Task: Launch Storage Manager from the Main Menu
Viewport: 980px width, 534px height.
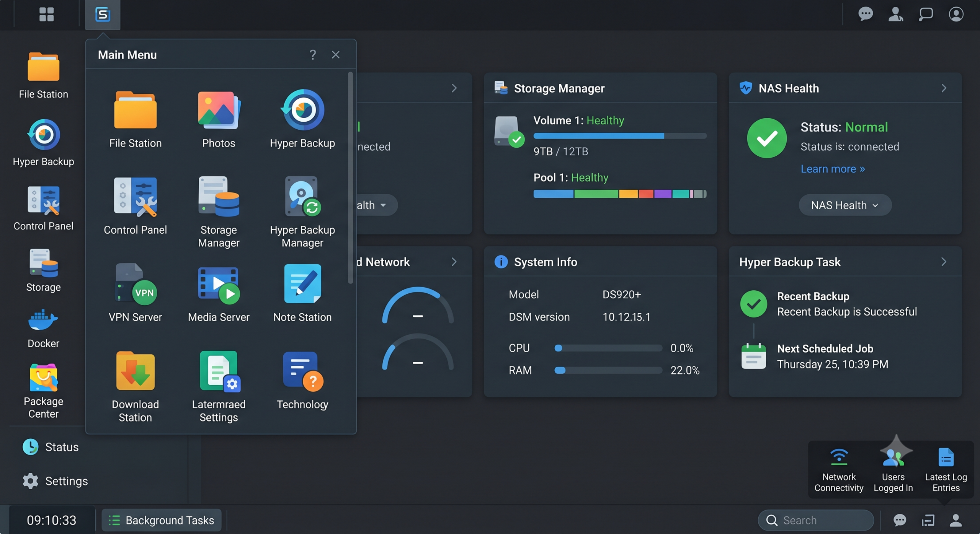Action: click(219, 212)
